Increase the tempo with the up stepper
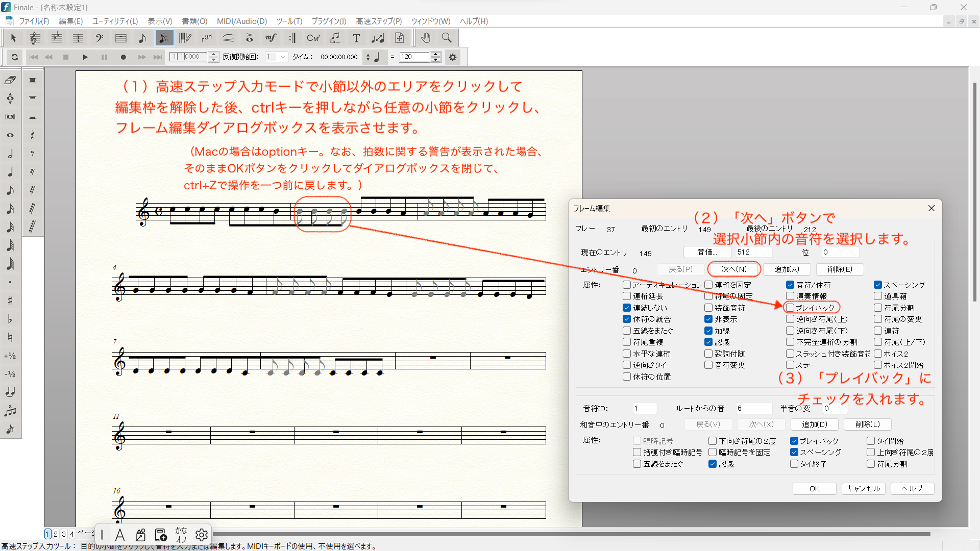 (436, 54)
